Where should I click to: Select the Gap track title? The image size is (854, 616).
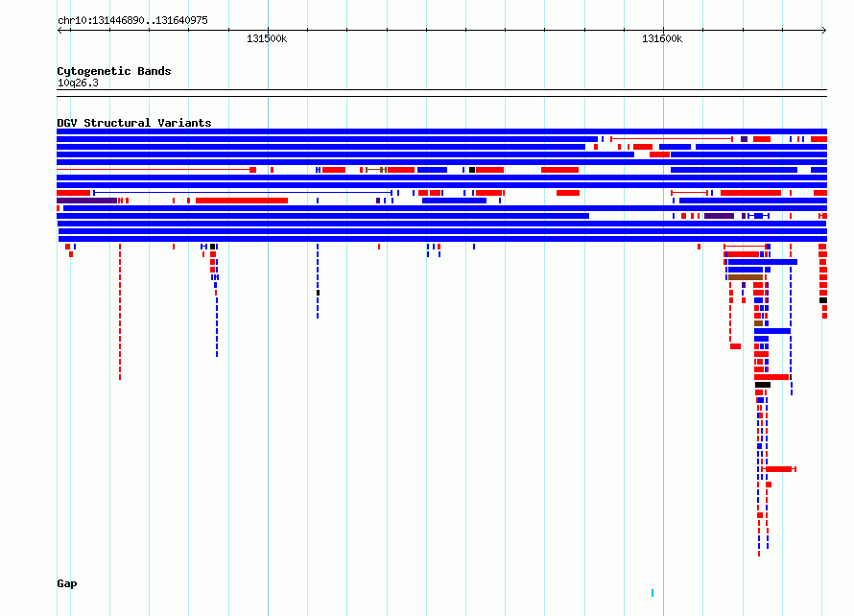pos(67,583)
